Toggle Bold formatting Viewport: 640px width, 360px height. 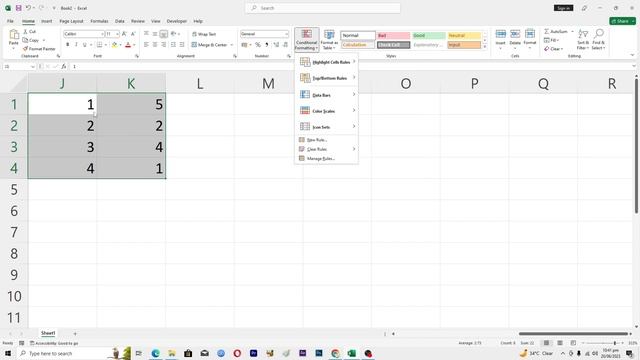[67, 44]
